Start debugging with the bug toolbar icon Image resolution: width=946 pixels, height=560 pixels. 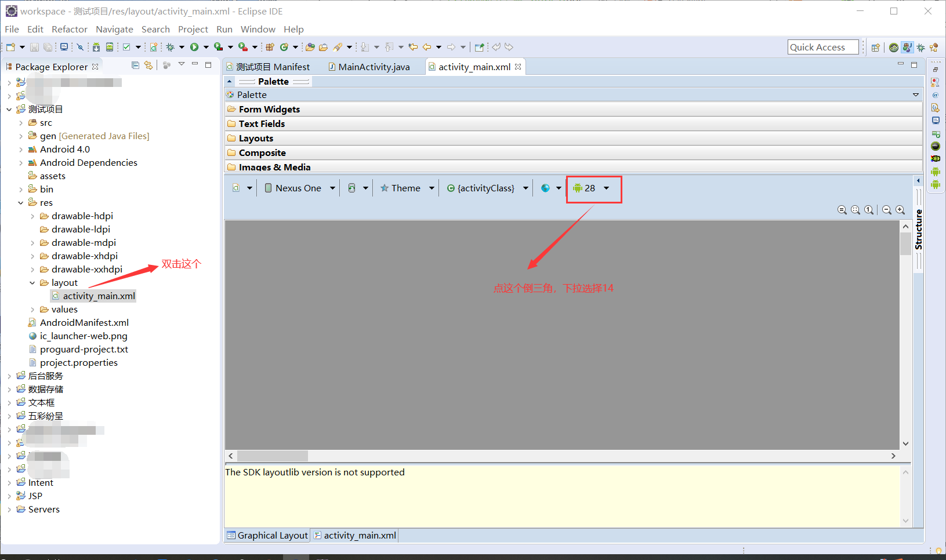pos(171,47)
